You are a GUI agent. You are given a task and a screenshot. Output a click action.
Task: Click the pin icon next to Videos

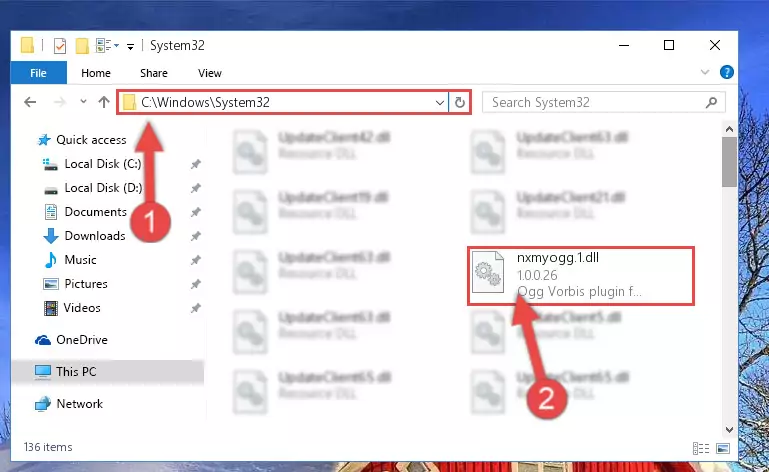196,308
